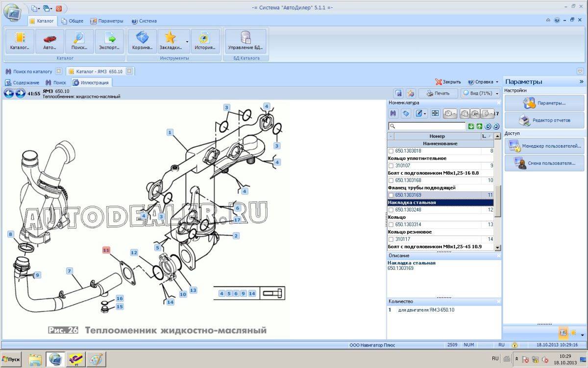Screen dimensions: 588x368
Task: Click the save illustration floppy icon
Action: point(398,93)
